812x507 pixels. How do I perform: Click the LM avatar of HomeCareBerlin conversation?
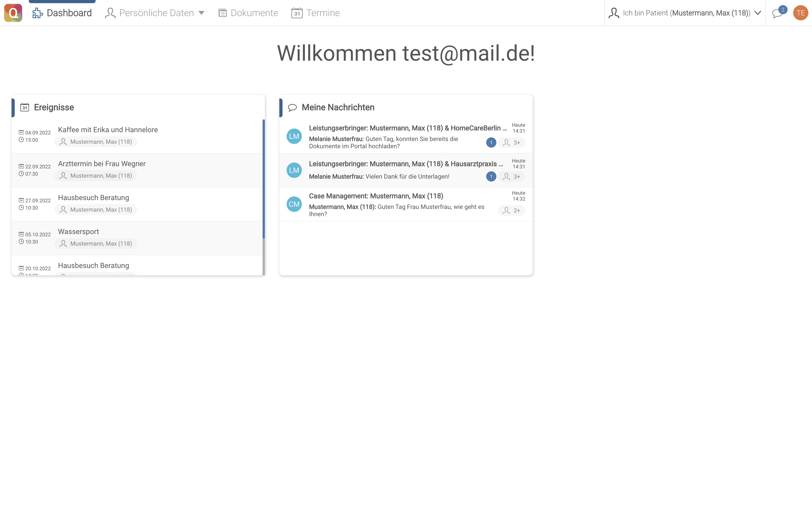tap(294, 136)
